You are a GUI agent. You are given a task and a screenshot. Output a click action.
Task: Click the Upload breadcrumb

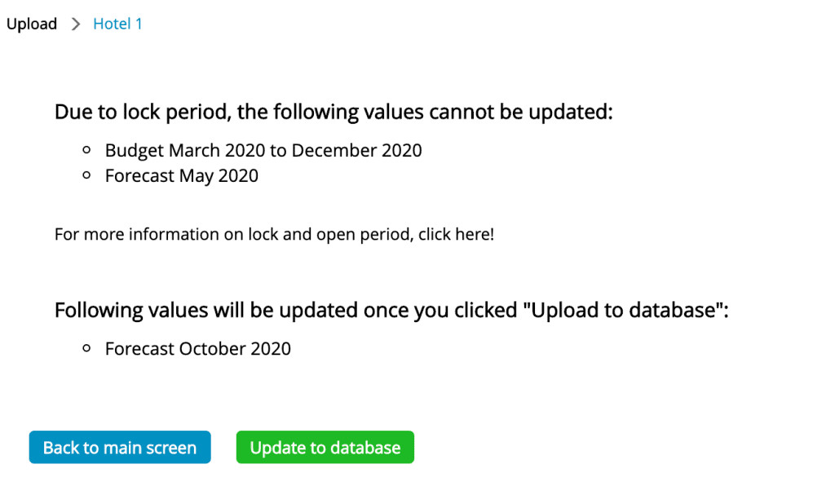[x=32, y=24]
